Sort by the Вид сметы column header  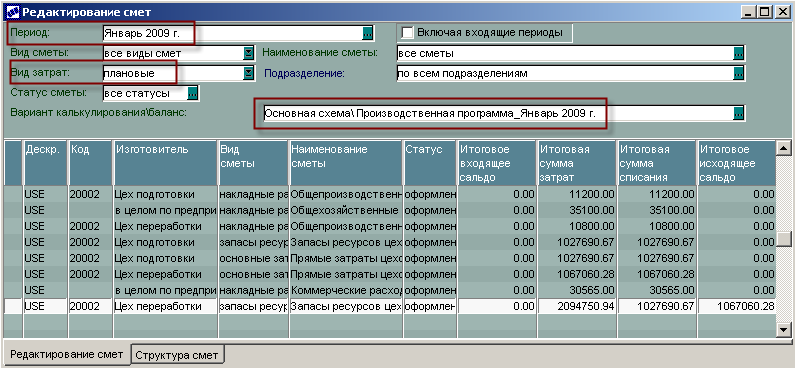coord(254,163)
